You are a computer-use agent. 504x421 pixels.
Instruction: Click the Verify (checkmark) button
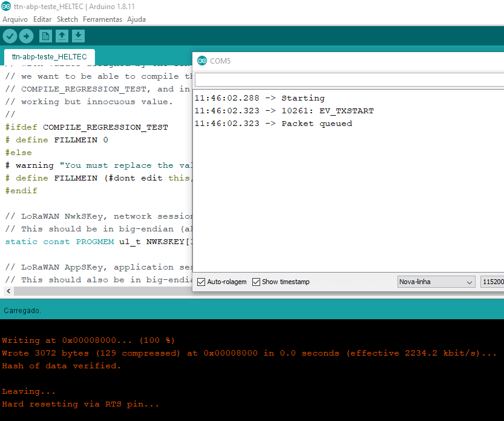(10, 36)
